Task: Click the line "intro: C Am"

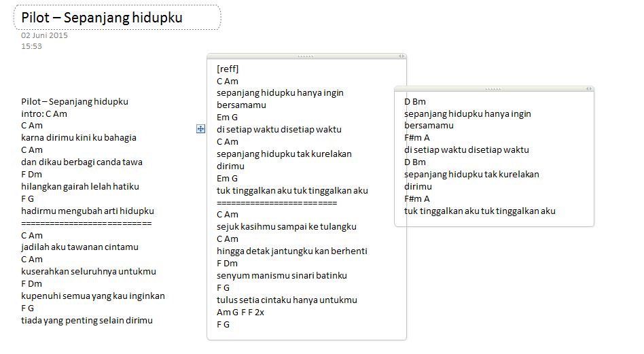Action: click(44, 113)
